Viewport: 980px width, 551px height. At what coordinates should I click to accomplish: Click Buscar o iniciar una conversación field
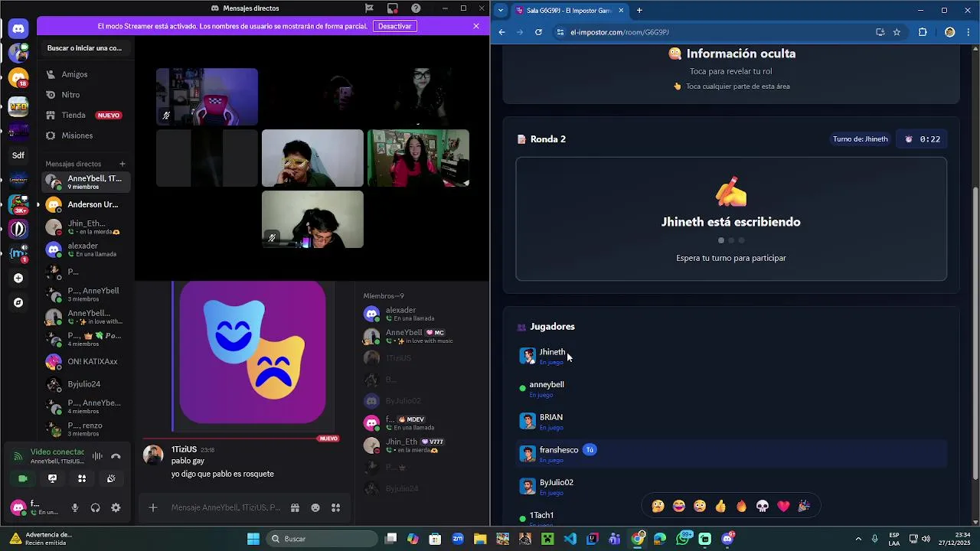[86, 48]
